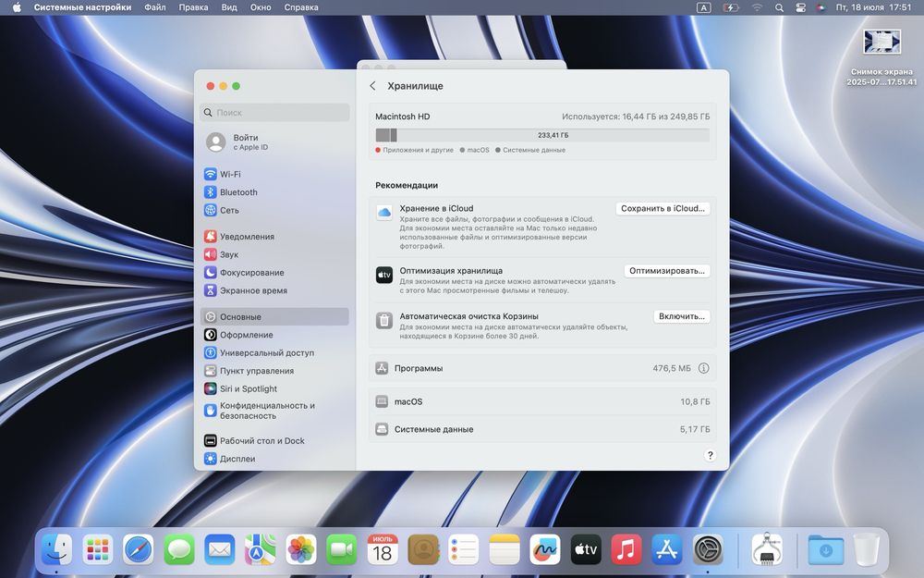The image size is (924, 578).
Task: Open Photos app in Dock
Action: [x=301, y=549]
